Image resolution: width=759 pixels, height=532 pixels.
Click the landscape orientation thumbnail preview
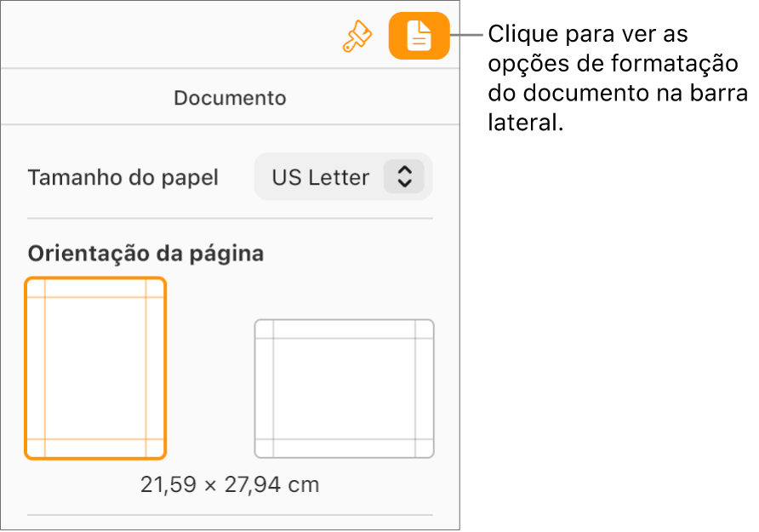(344, 388)
